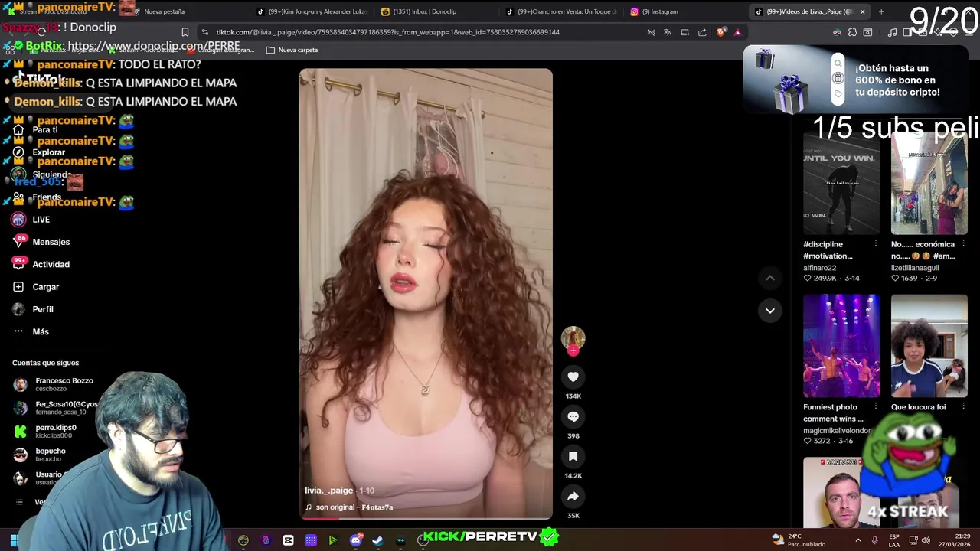Open perre.klips0 followed account
980x551 pixels.
(46, 431)
